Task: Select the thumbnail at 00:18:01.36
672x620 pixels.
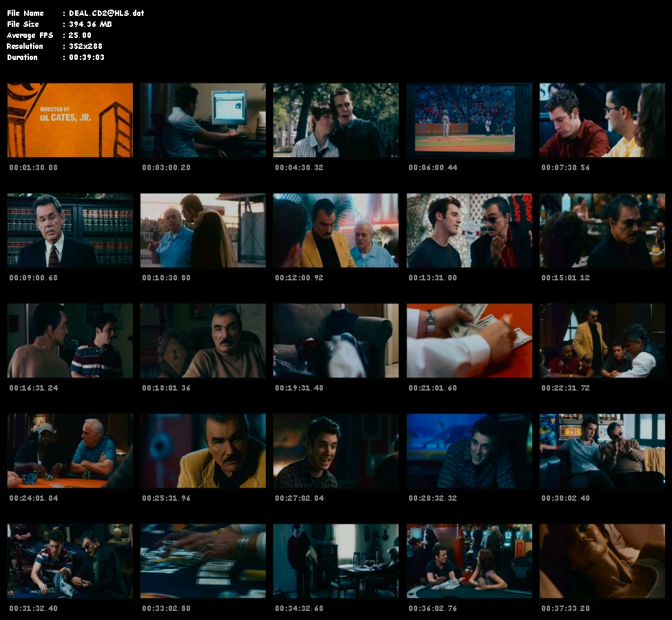Action: point(202,340)
